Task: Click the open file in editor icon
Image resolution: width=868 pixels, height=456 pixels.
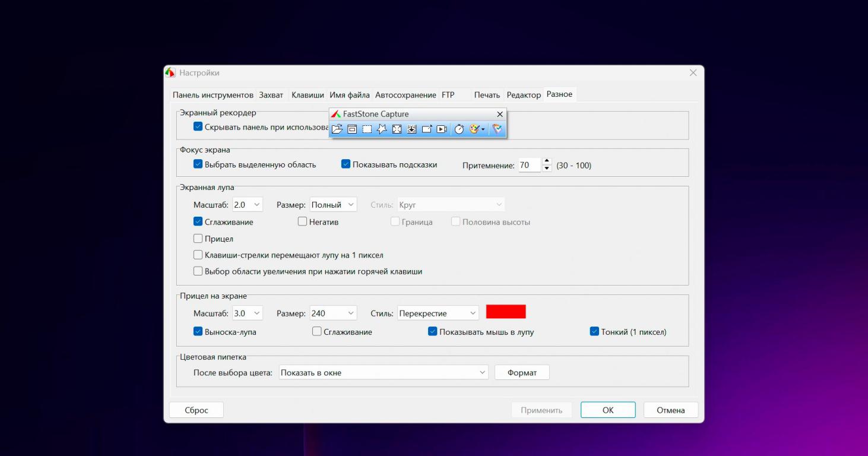Action: click(337, 129)
